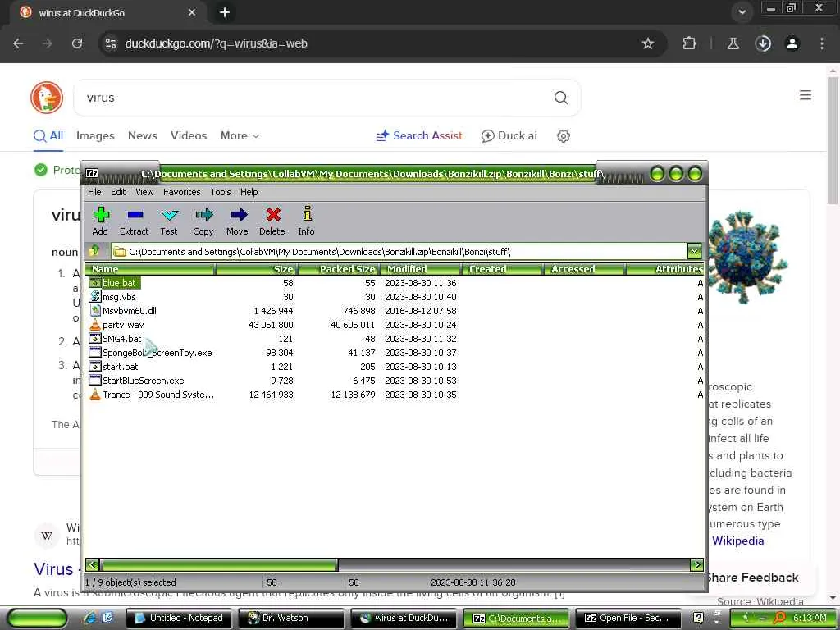Expand the More dropdown in DuckDuckGo
Viewport: 840px width, 630px height.
(x=240, y=135)
